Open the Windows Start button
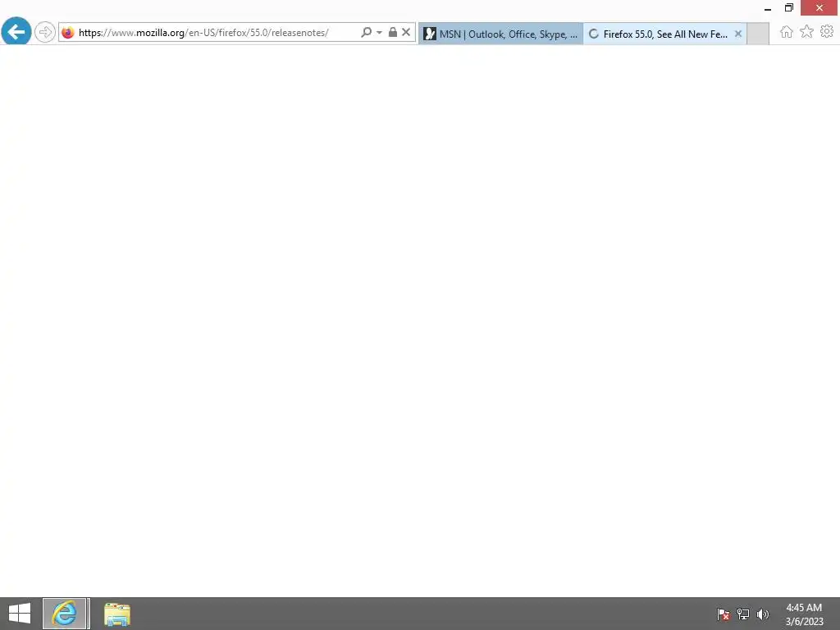 pyautogui.click(x=20, y=614)
